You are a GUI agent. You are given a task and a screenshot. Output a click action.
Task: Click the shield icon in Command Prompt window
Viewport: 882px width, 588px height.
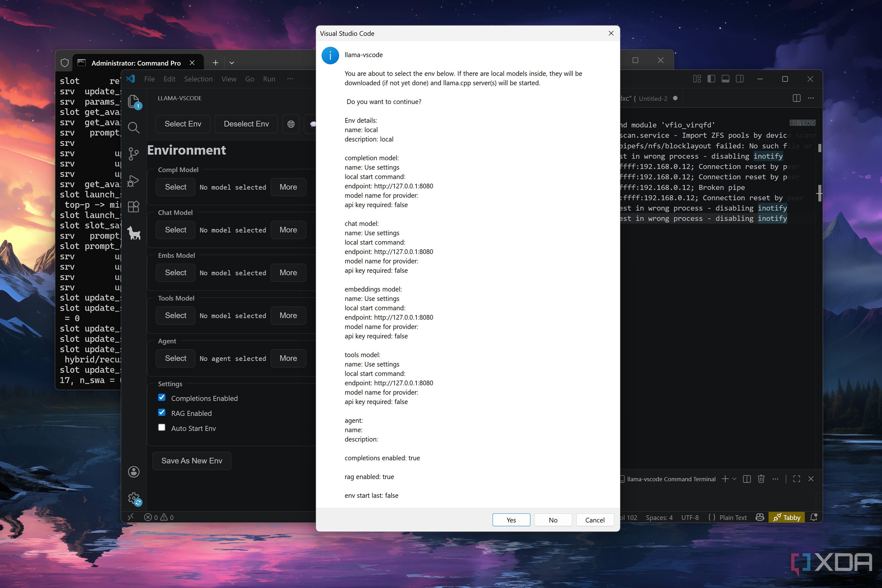coord(64,63)
